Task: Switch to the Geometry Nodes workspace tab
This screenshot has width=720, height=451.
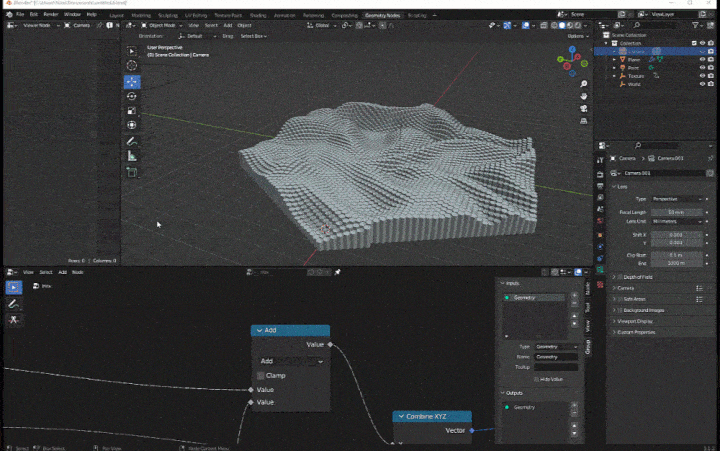Action: 382,16
